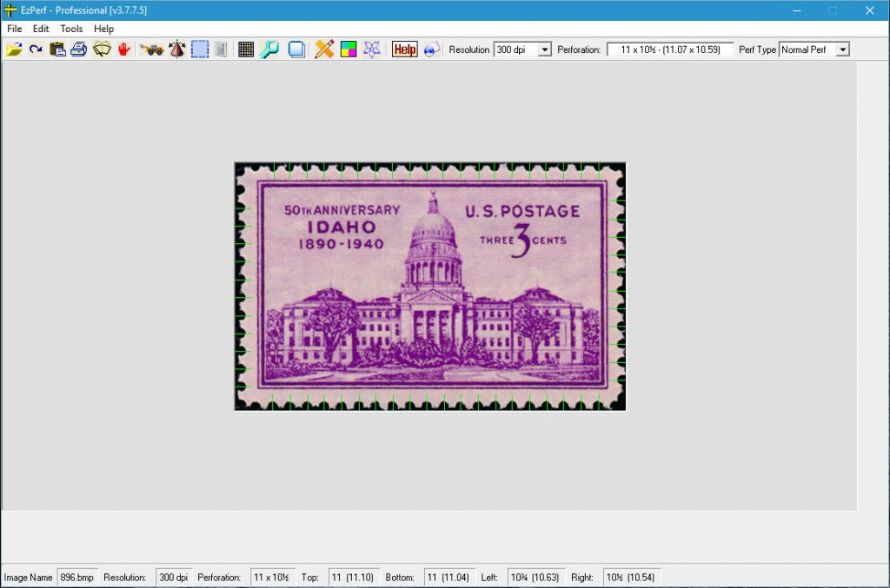Click the purple flower toolbar icon
The image size is (890, 588).
pyautogui.click(x=371, y=50)
